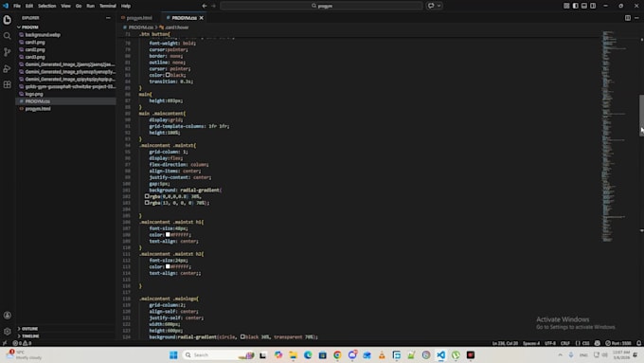Screen dimensions: 644x363
Task: Open #FFFFFF swatch under .maintxt h1
Action: (x=168, y=235)
